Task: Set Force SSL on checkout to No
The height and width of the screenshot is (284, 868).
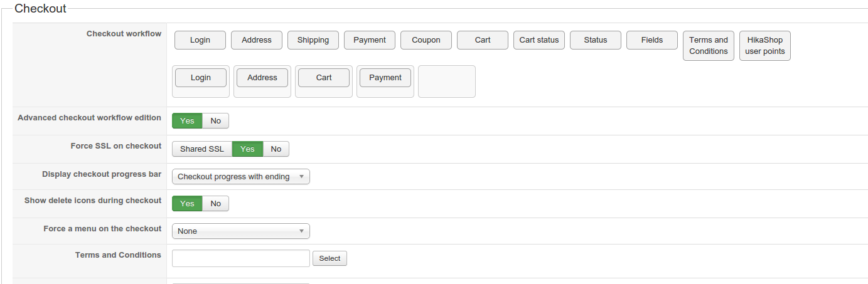Action: (276, 149)
